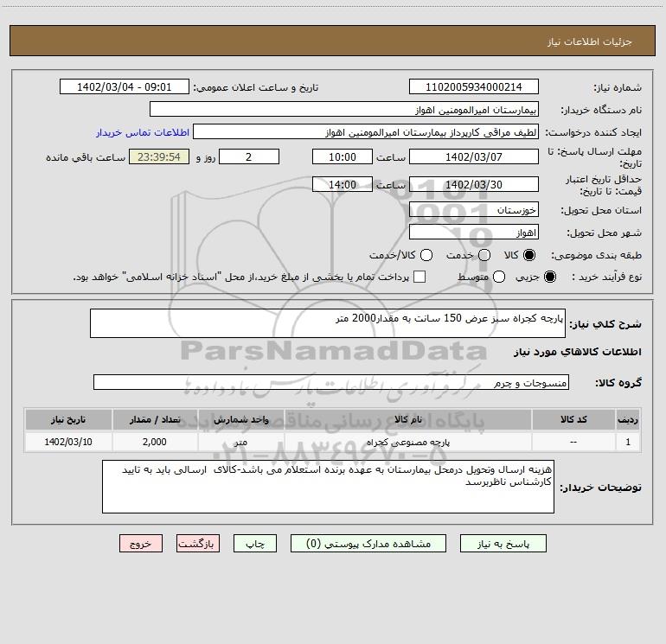Click the need date cell 1402/03/10

click(x=68, y=442)
